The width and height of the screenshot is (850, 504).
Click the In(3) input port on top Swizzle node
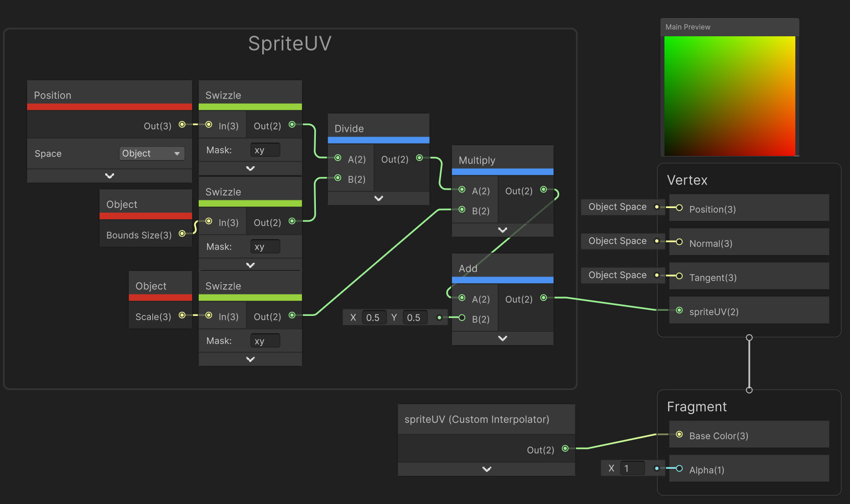(209, 124)
